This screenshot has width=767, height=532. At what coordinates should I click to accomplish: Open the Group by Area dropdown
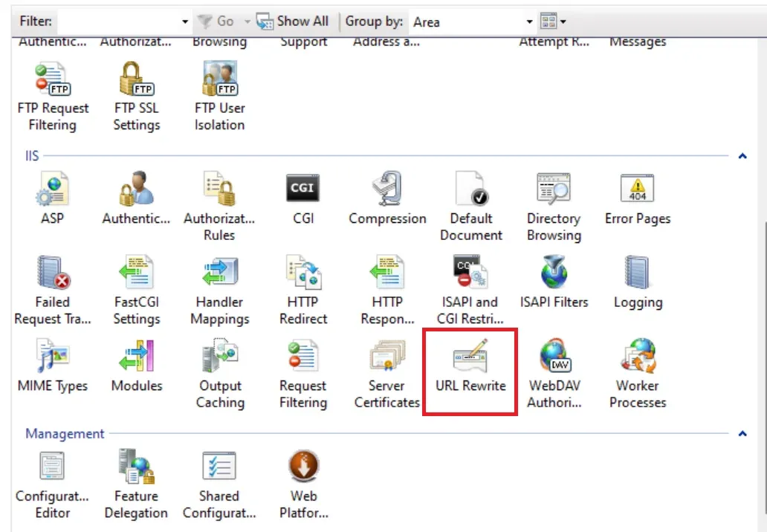point(529,22)
